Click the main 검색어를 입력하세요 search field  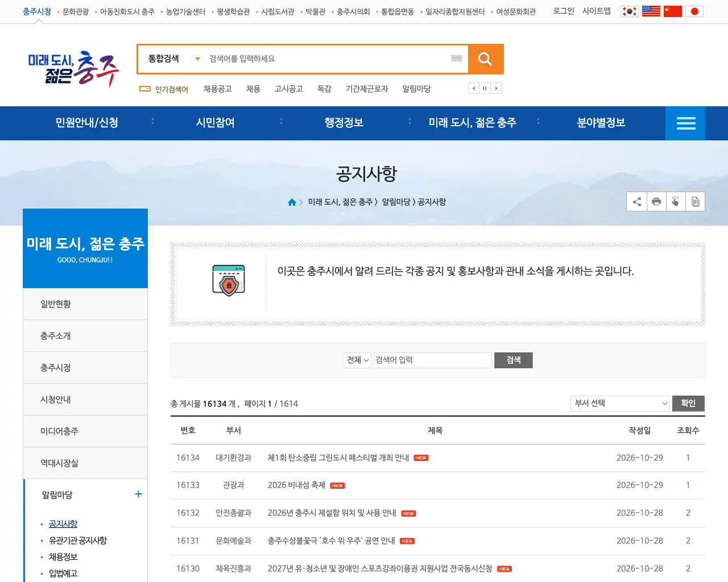[x=327, y=59]
